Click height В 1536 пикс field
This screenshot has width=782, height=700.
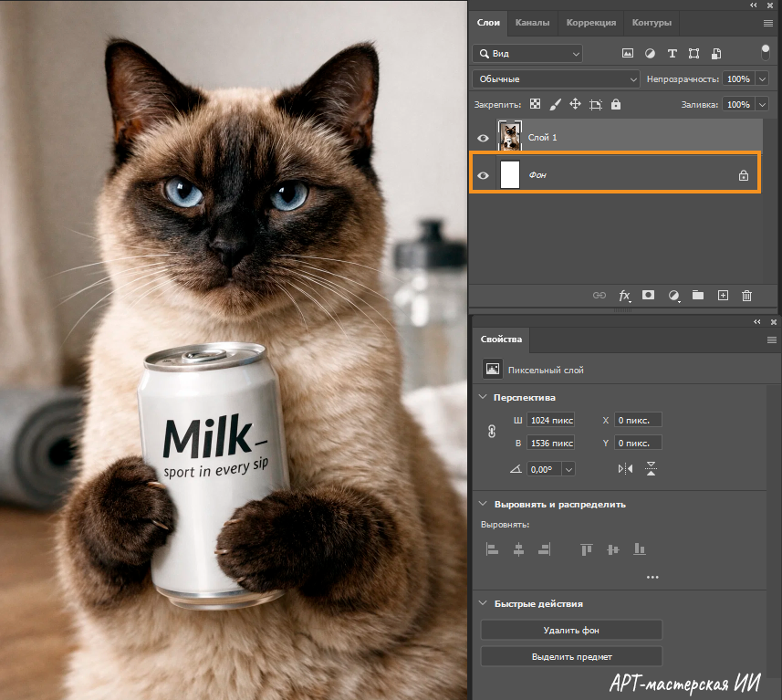tap(551, 443)
